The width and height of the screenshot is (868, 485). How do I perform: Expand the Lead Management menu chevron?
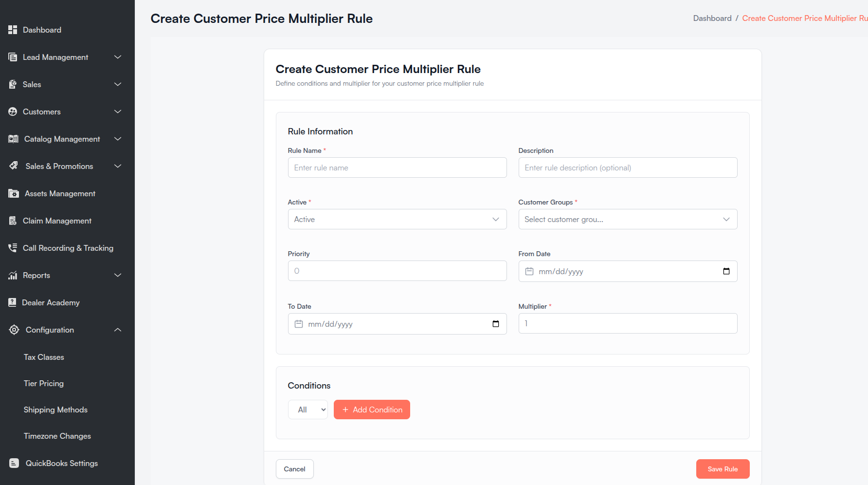[x=118, y=57]
